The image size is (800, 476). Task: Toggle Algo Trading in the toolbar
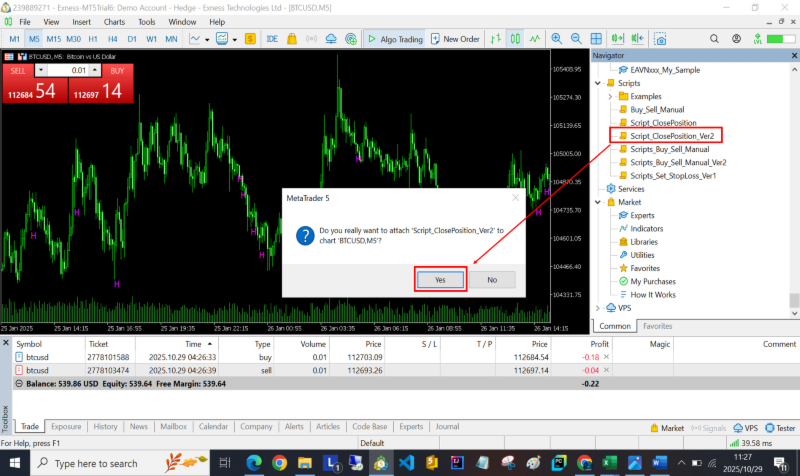tap(395, 39)
